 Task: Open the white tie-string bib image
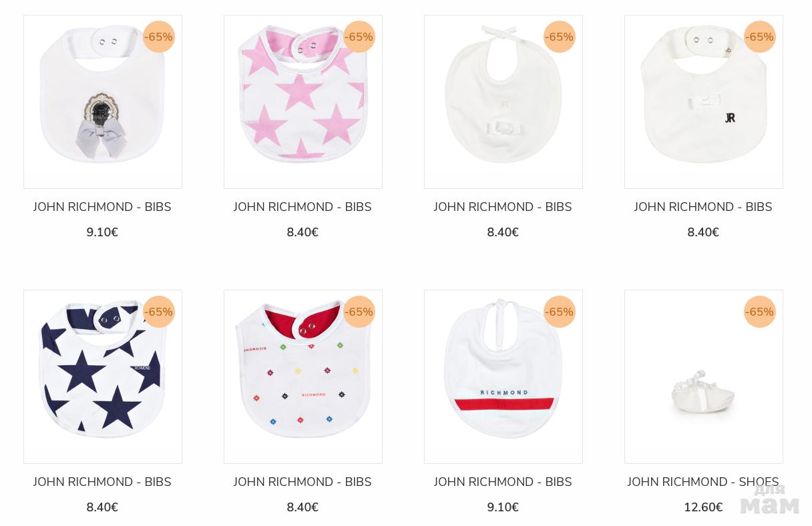coord(503,101)
